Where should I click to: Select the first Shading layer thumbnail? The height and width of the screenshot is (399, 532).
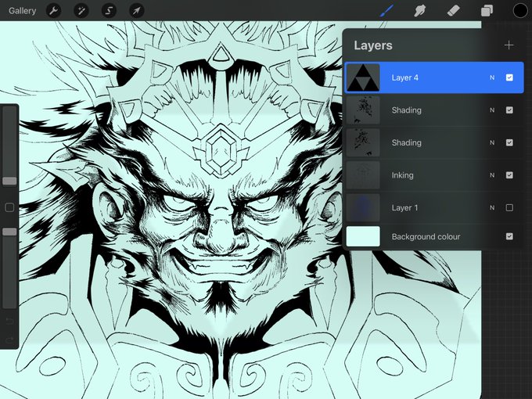pyautogui.click(x=363, y=110)
